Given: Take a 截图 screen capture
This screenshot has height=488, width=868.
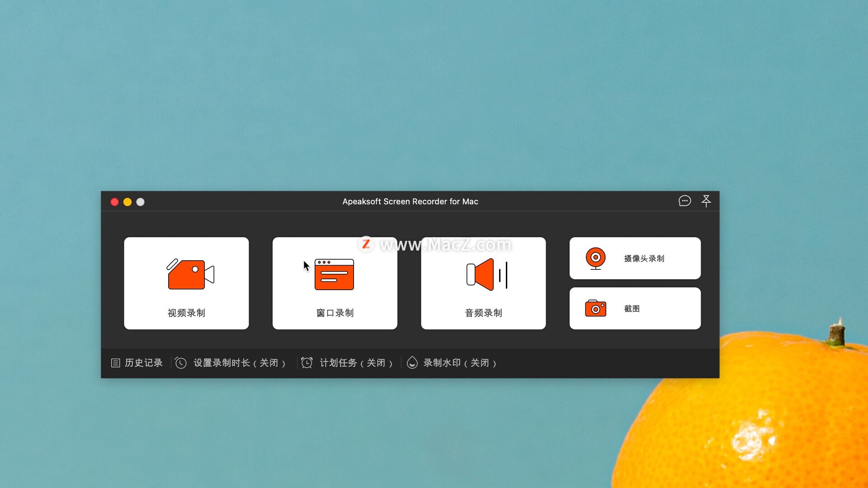Looking at the screenshot, I should click(x=635, y=308).
